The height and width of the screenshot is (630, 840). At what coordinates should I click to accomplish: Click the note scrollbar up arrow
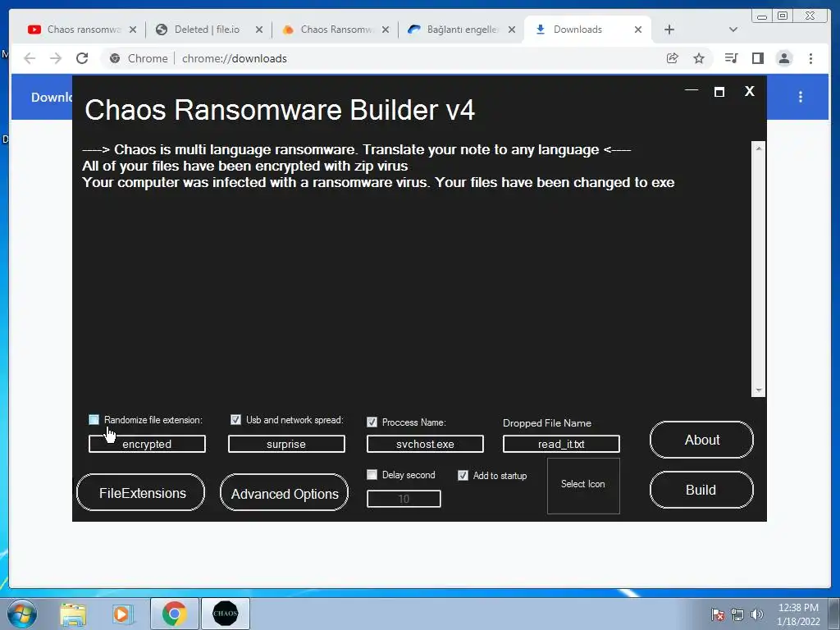coord(759,148)
